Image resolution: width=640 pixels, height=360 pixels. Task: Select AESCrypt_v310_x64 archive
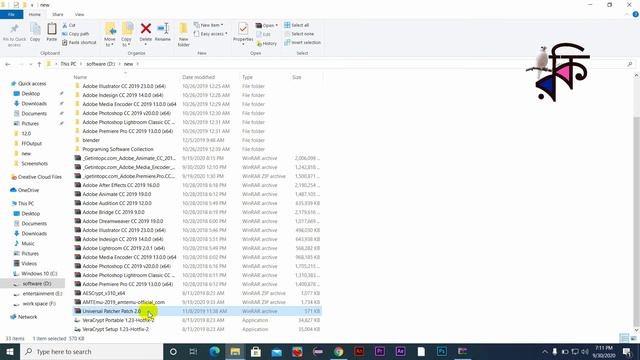[104, 293]
